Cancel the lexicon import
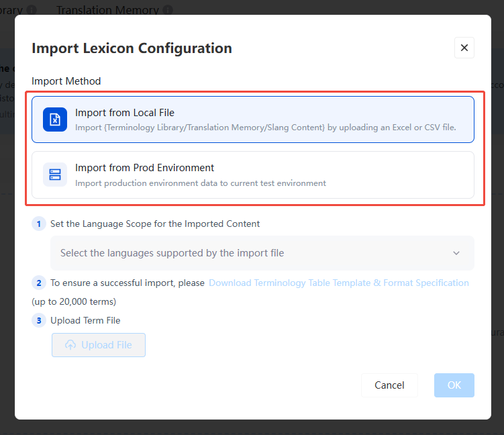 [x=389, y=385]
